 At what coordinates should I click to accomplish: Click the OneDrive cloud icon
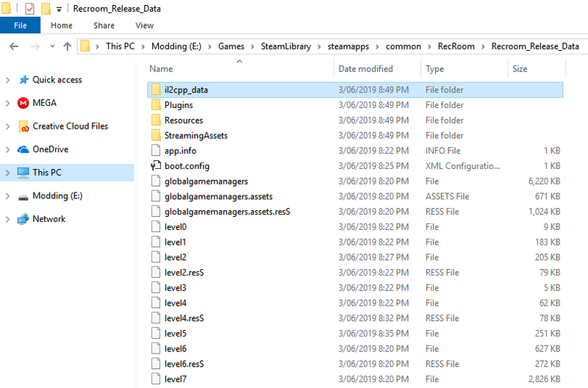[24, 149]
